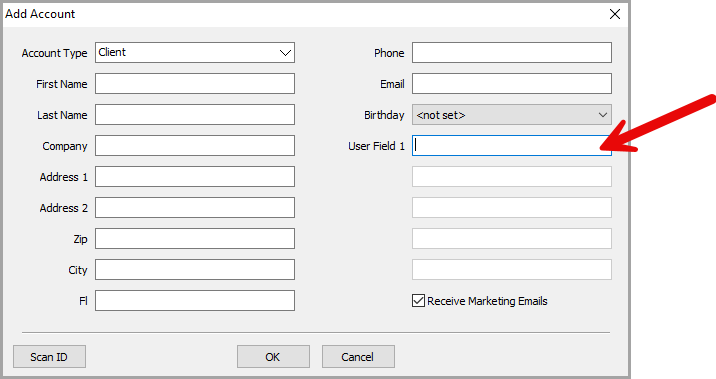
Task: Click the Zip code field
Action: (195, 239)
